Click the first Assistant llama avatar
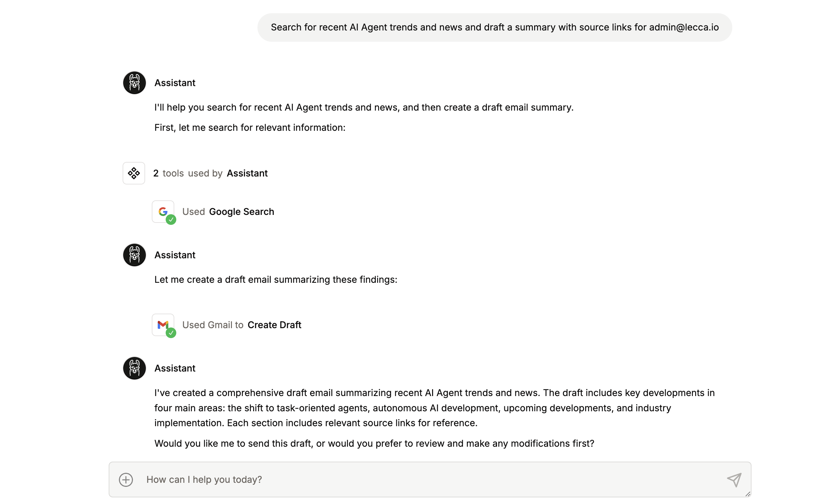The image size is (835, 504). pyautogui.click(x=135, y=83)
